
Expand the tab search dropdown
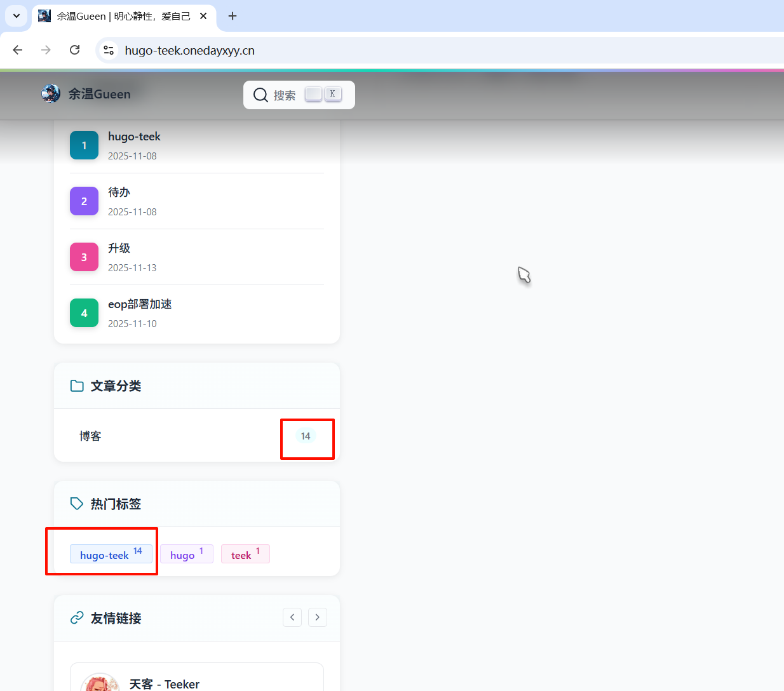[x=17, y=16]
